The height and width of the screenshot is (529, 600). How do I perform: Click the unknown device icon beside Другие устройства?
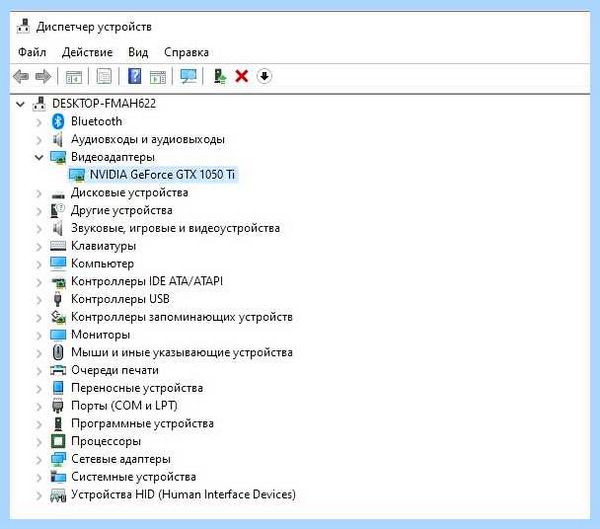(x=58, y=211)
